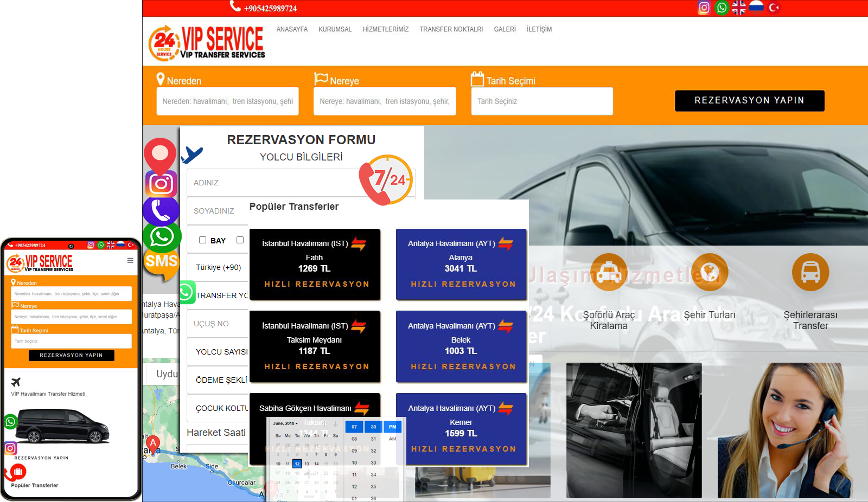Click phone number +905425989724 in top bar
Viewport: 868px width, 502px height.
tap(270, 9)
